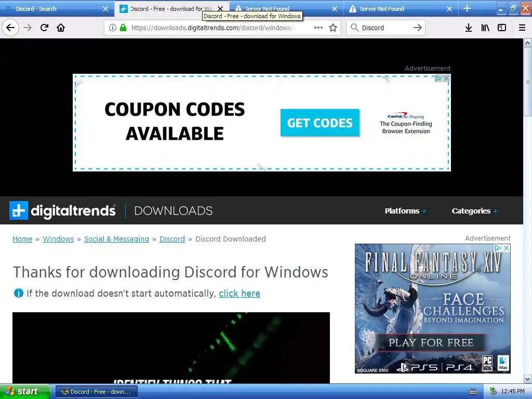Click the GET CODES button

click(320, 123)
